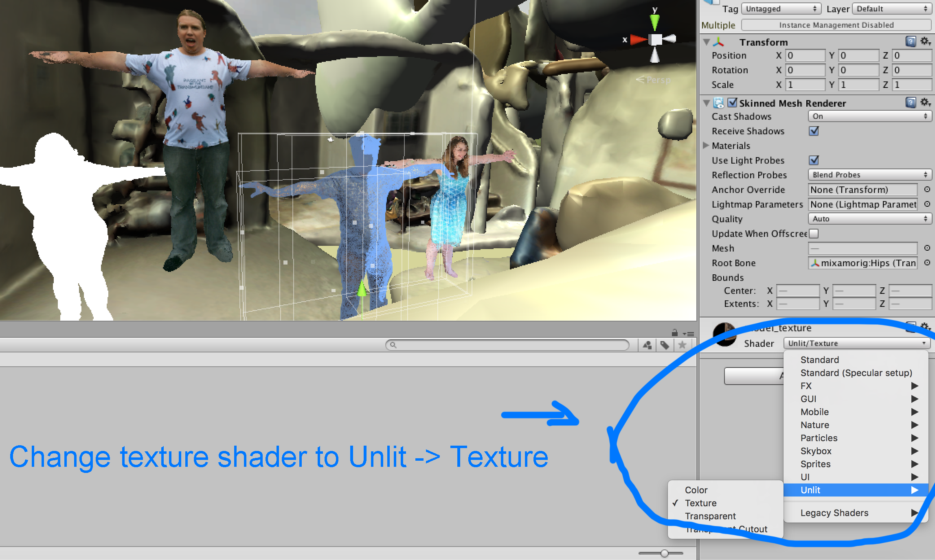The image size is (935, 560).
Task: Click the Root Bone field mixamorig:Hips
Action: coord(863,263)
